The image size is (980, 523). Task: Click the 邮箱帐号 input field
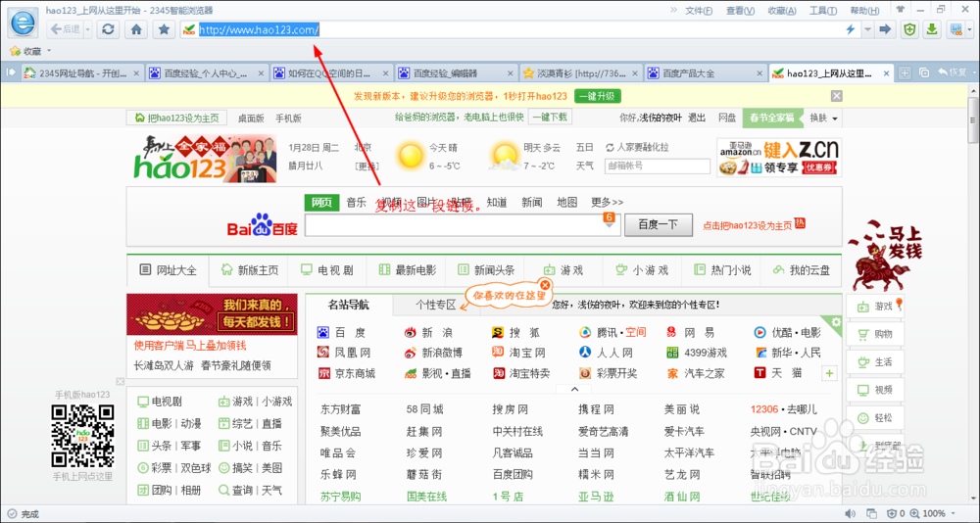point(658,166)
